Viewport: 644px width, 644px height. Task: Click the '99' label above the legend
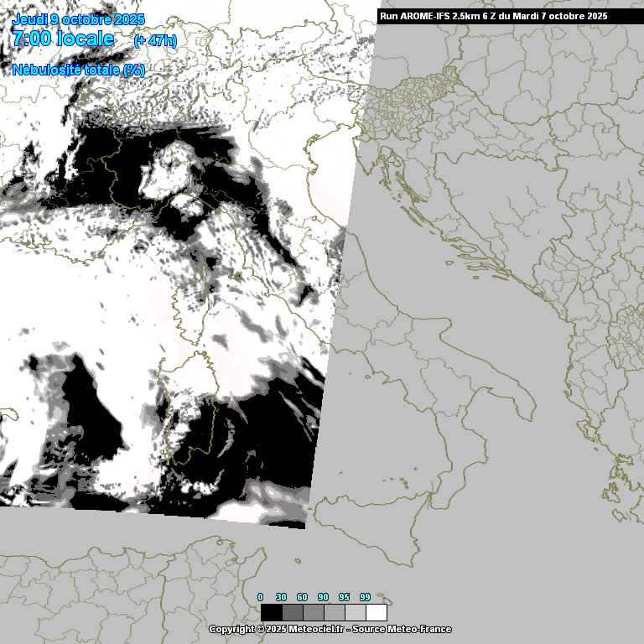click(x=365, y=597)
